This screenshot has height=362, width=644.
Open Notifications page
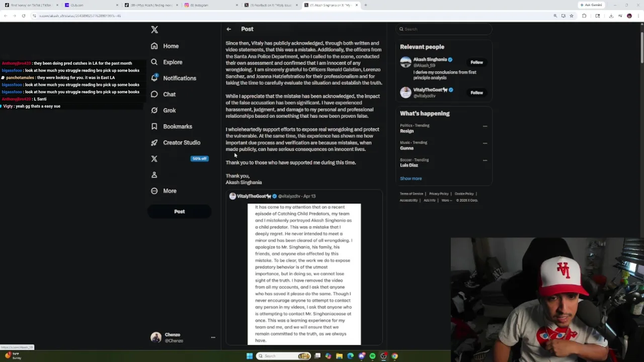pyautogui.click(x=174, y=78)
